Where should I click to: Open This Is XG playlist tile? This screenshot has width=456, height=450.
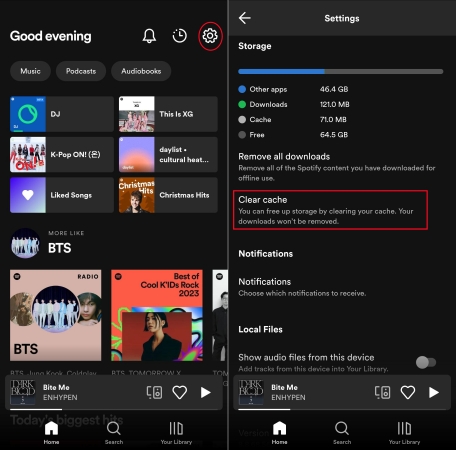168,114
